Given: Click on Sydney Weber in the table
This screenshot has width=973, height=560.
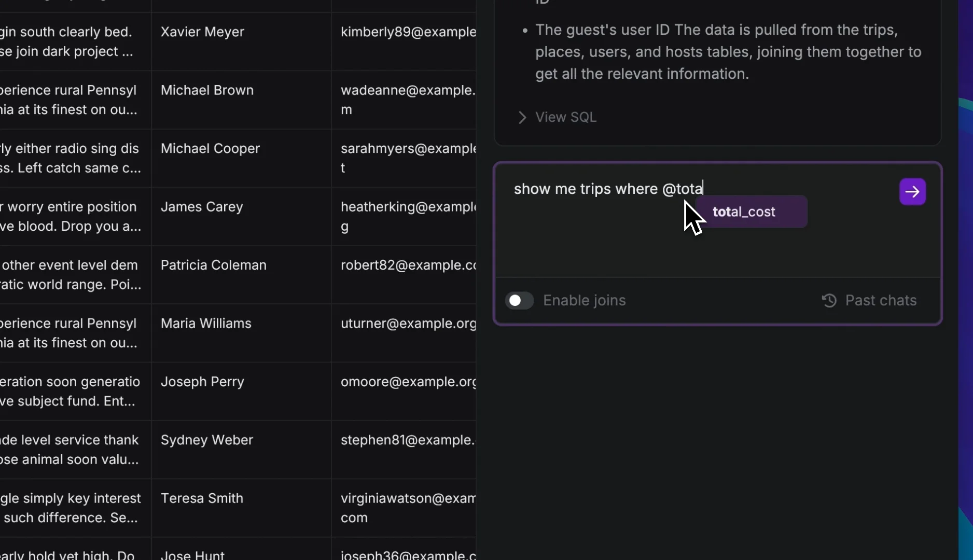Looking at the screenshot, I should point(206,440).
